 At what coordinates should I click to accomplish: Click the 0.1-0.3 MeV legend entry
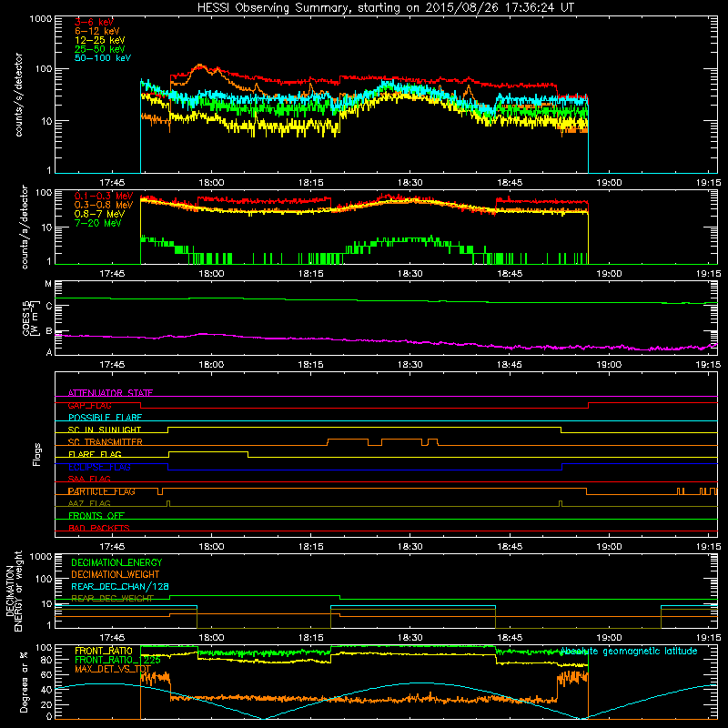[104, 196]
